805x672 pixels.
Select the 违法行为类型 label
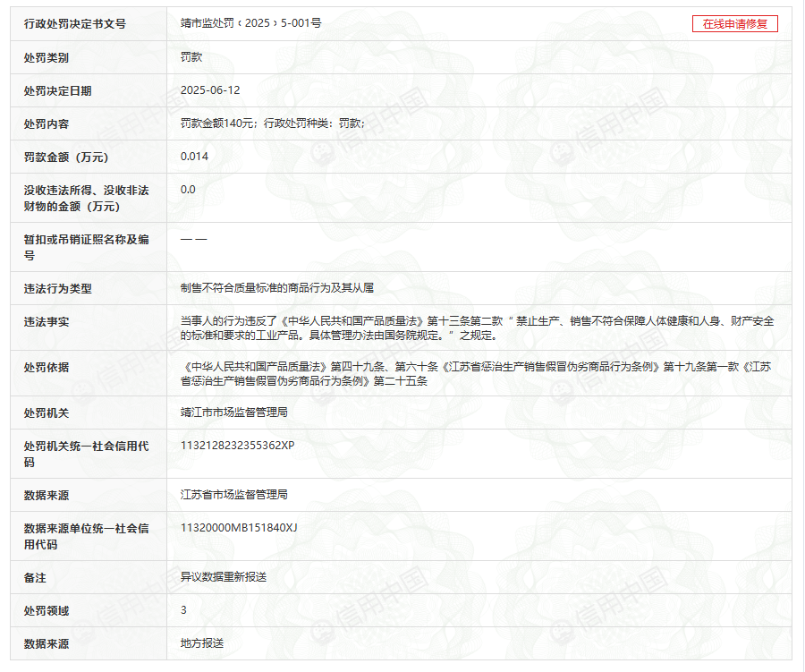point(57,289)
